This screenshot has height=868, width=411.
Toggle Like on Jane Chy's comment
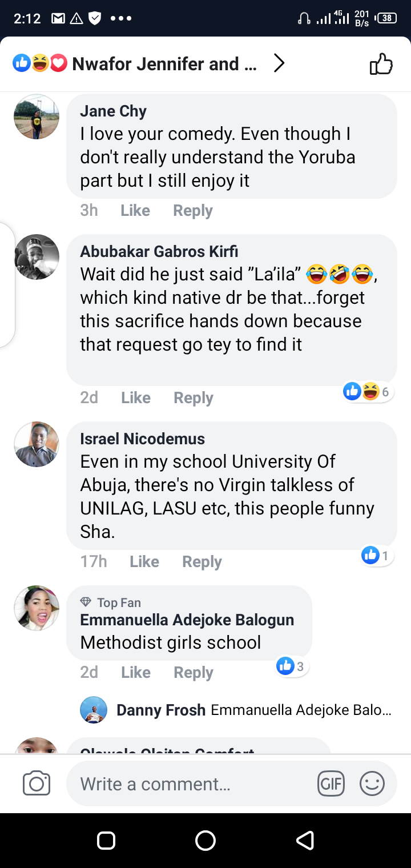coord(135,211)
